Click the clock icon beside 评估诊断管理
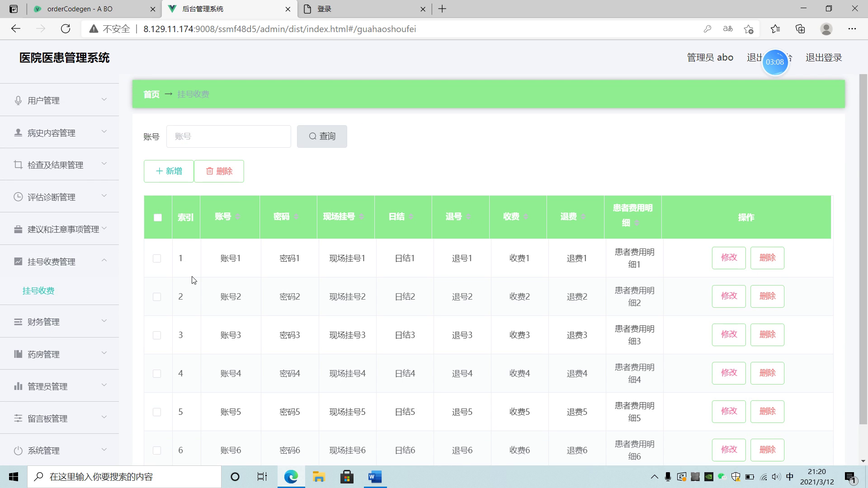868x488 pixels. pos(18,197)
